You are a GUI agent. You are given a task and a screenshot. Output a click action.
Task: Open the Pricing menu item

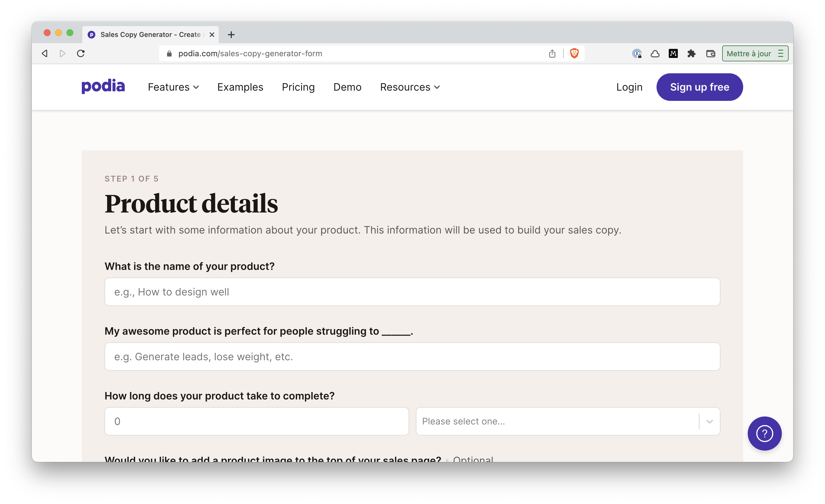298,87
